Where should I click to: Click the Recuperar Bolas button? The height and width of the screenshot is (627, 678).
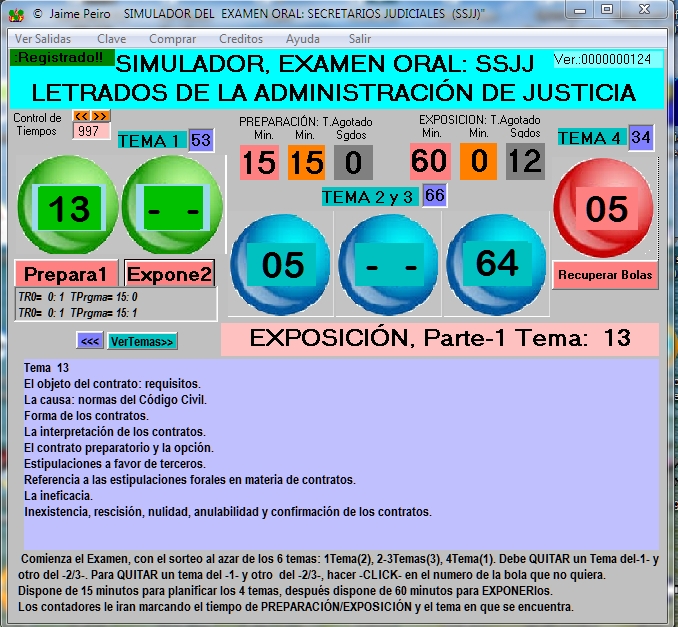coord(605,275)
